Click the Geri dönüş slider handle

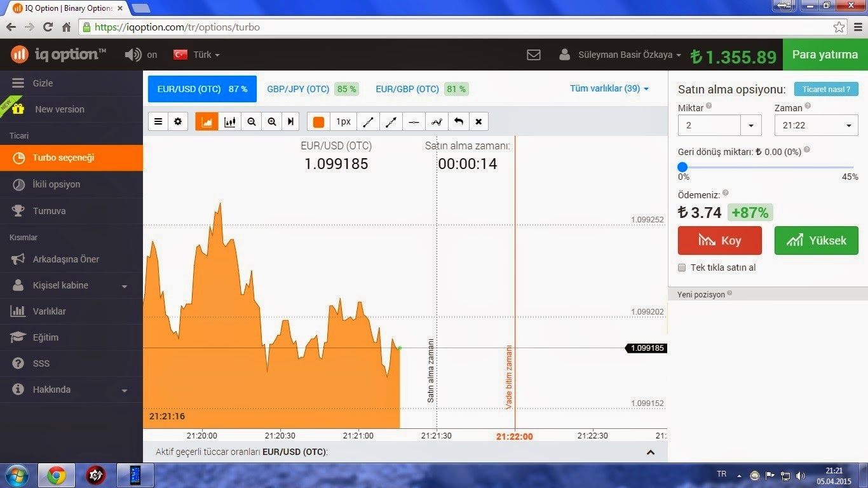point(682,167)
